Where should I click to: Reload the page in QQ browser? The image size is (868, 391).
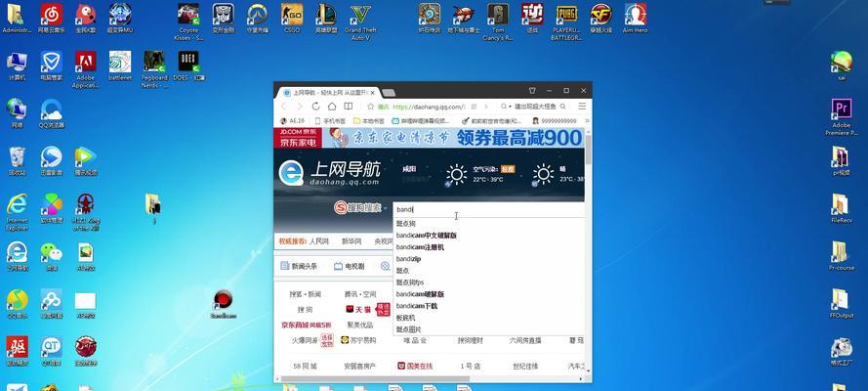click(x=315, y=107)
